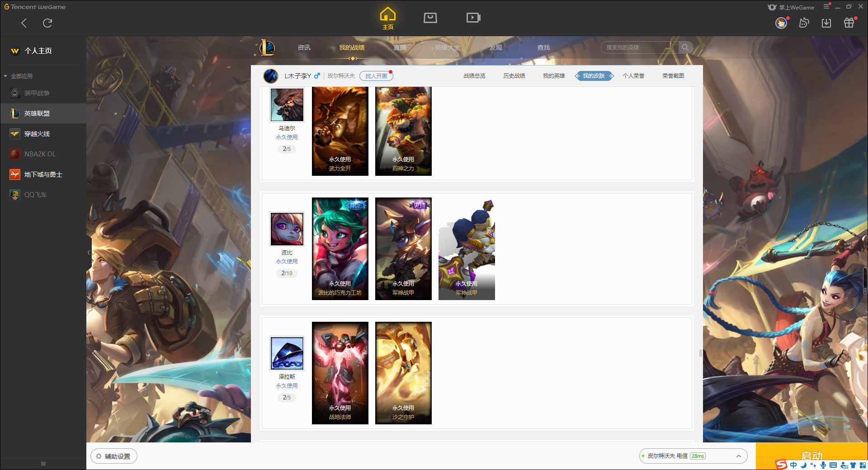Click the 辅助设置 button
Viewport: 868px width, 470px height.
(113, 456)
